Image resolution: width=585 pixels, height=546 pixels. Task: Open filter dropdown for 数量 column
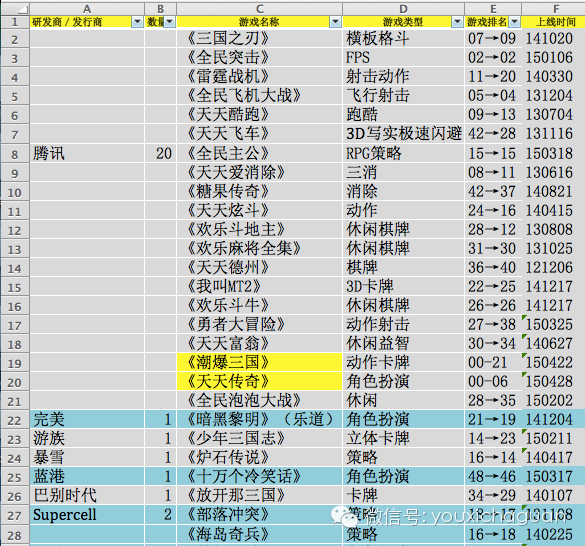pos(170,22)
